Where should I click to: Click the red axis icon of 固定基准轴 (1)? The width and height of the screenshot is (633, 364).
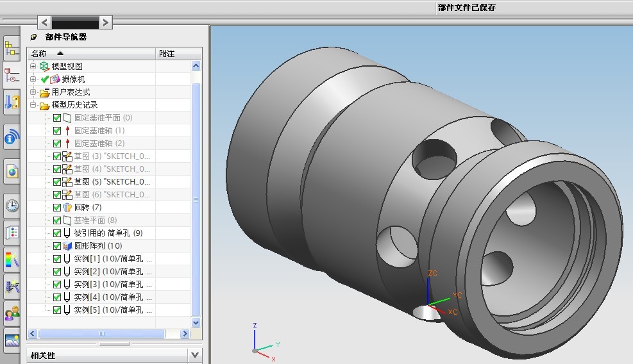coord(67,131)
